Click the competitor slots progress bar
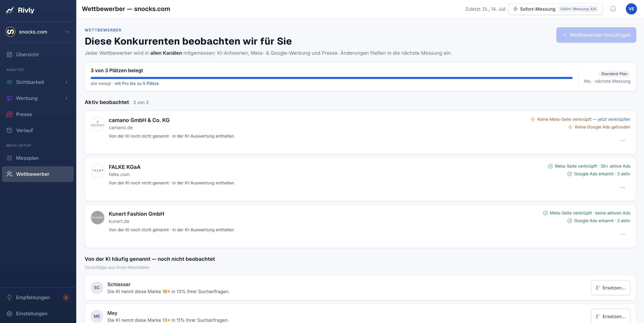This screenshot has width=644, height=323. (331, 78)
